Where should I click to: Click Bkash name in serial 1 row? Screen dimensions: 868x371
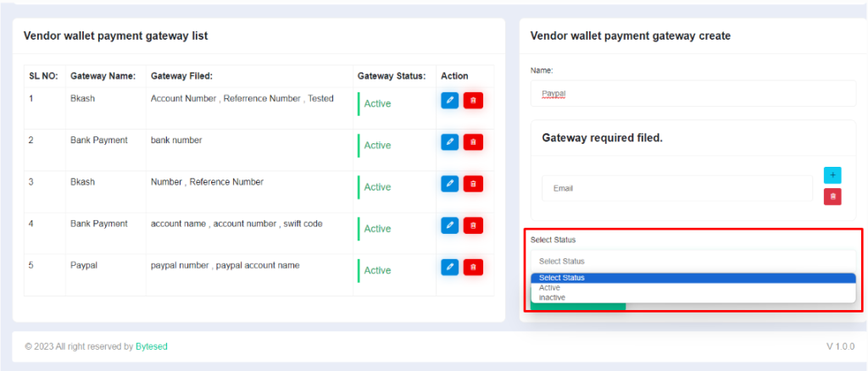tap(82, 98)
